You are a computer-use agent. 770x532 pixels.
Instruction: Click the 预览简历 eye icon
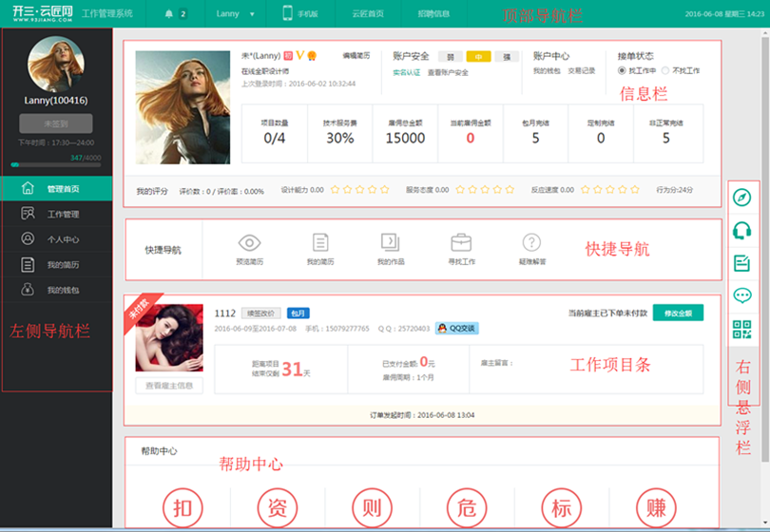(249, 242)
